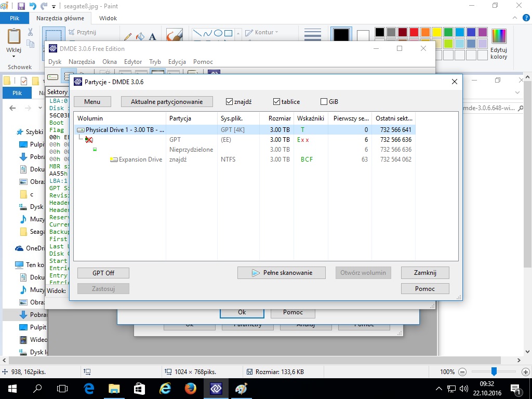Screen dimensions: 532x399
Task: Click the Menu button in Partycje dialog
Action: point(92,102)
